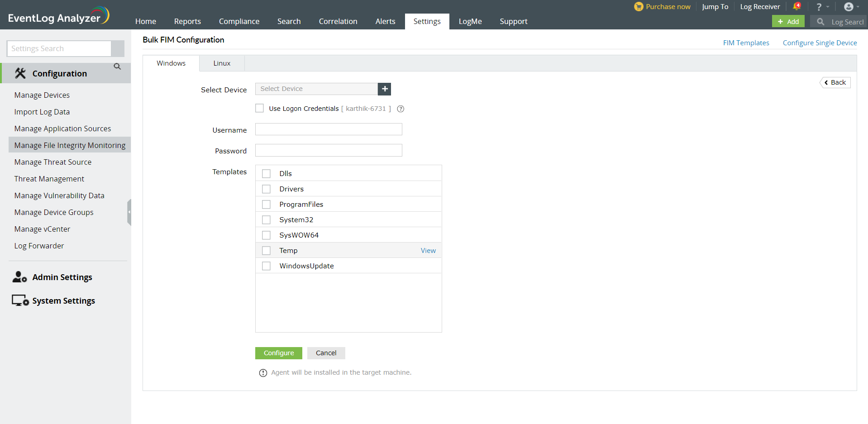Open Threat Management in sidebar

pyautogui.click(x=49, y=179)
